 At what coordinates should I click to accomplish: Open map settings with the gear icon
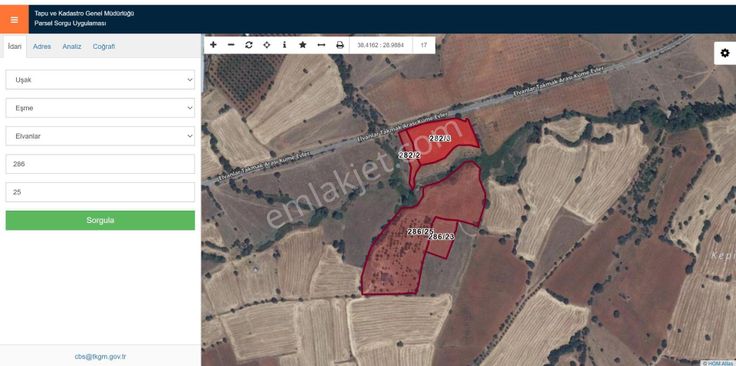coord(725,53)
